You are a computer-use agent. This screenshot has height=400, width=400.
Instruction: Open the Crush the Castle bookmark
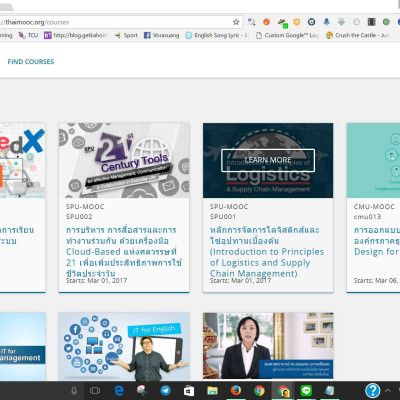[358, 35]
